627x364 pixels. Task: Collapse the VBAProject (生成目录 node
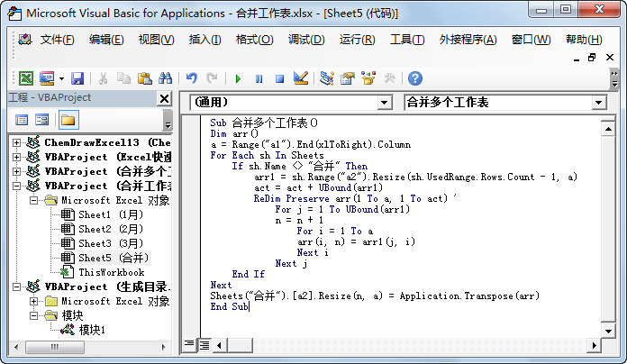click(x=16, y=287)
